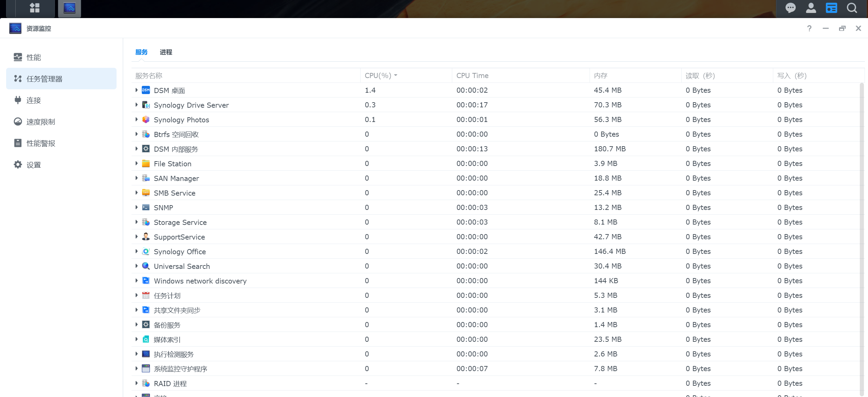Image resolution: width=868 pixels, height=397 pixels.
Task: Open the CPU(%) column sort dropdown arrow
Action: pos(396,75)
